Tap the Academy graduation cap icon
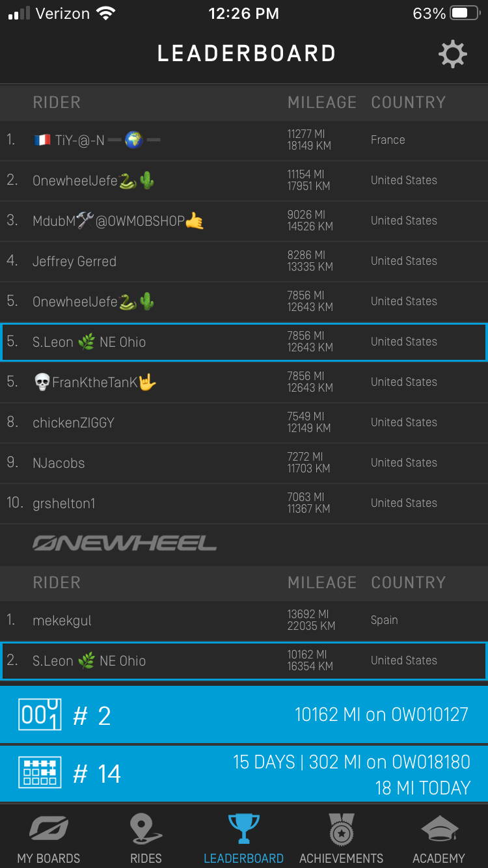The image size is (488, 868). pyautogui.click(x=439, y=829)
